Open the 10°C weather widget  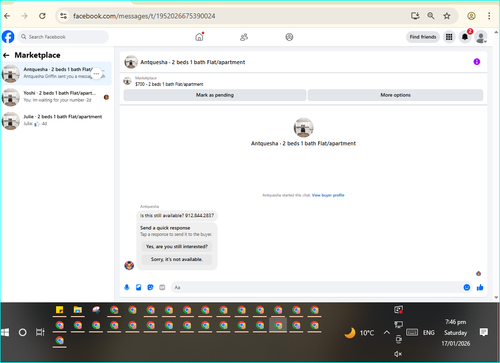coord(359,333)
